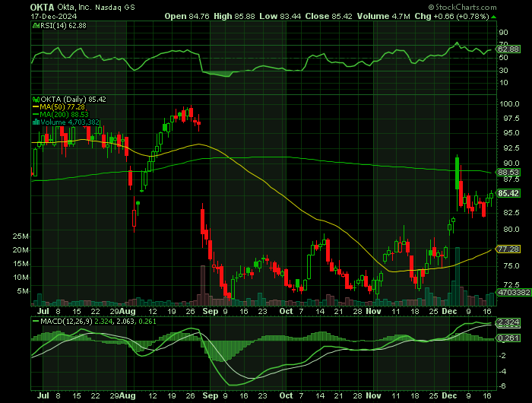Click the Sep label under the price panel
This screenshot has height=403, width=532.
coord(211,312)
